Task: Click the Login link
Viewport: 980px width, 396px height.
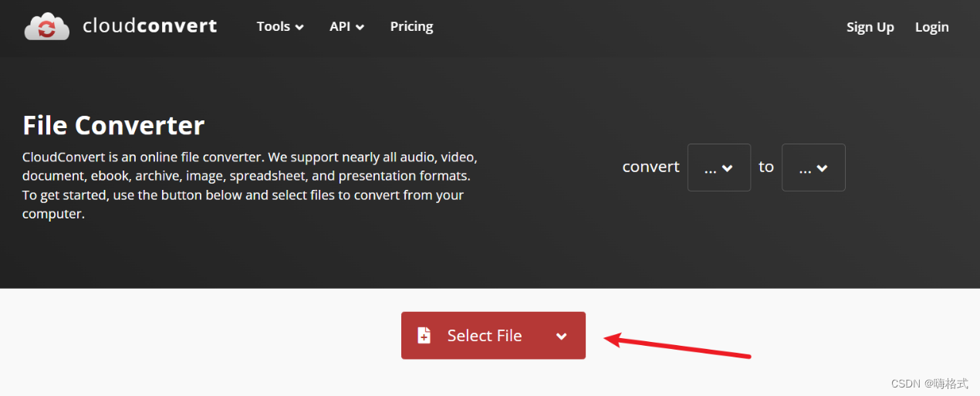Action: pyautogui.click(x=931, y=27)
